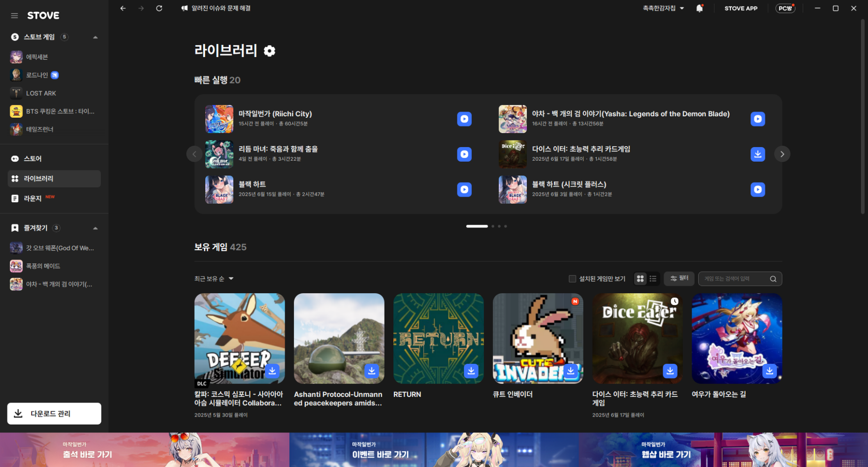This screenshot has height=467, width=868.
Task: Play 블랙 하트 quick launch button
Action: point(464,190)
